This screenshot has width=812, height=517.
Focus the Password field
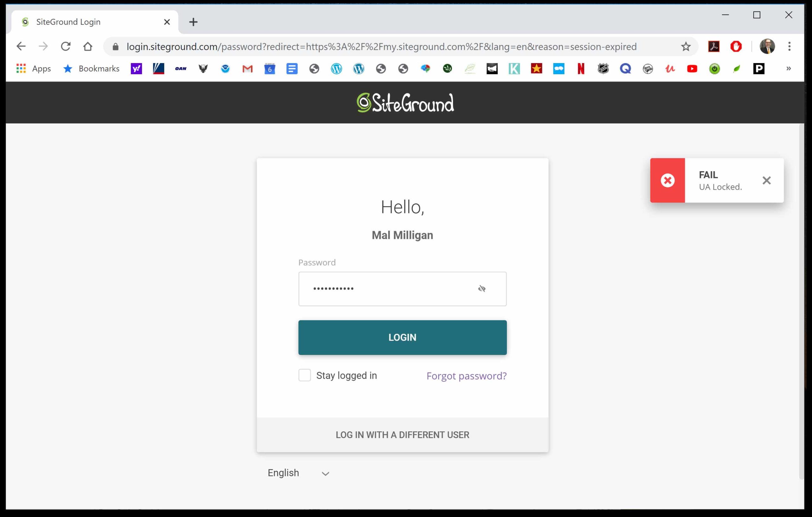point(402,289)
